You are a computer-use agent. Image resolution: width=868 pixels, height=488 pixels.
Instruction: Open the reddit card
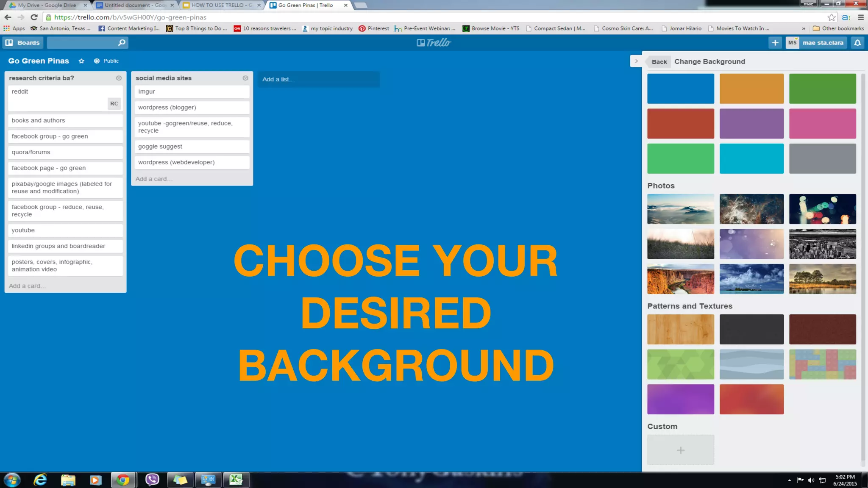click(x=65, y=98)
